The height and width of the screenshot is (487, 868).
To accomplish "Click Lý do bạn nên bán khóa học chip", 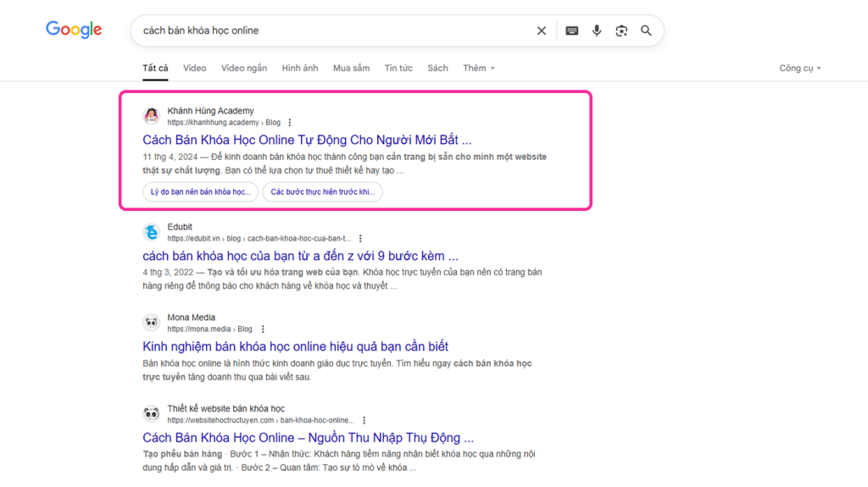I will [200, 192].
